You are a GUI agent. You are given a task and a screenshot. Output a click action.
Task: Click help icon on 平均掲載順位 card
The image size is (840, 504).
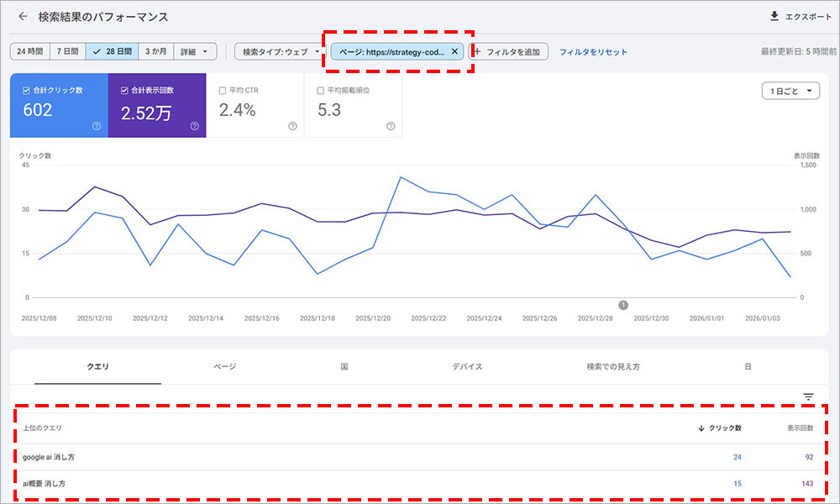click(391, 126)
